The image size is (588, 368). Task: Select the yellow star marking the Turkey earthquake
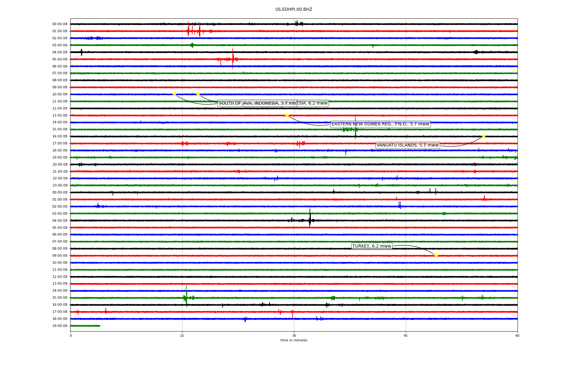436,255
